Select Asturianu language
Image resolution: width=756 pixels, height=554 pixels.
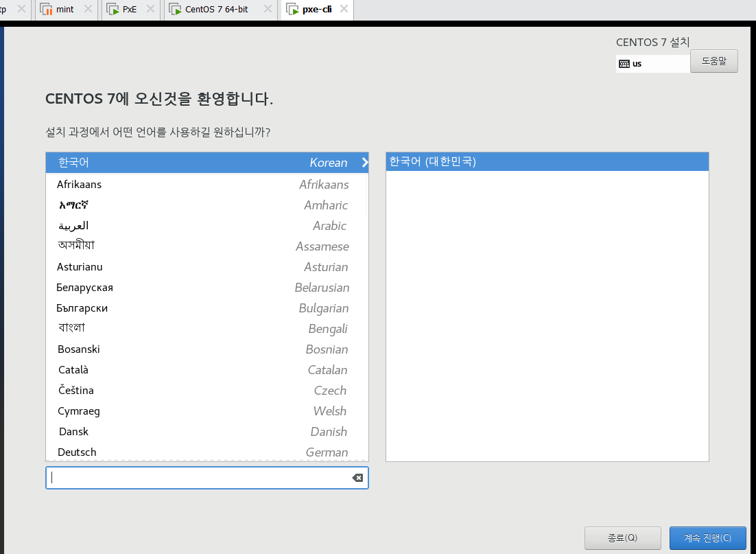(207, 267)
